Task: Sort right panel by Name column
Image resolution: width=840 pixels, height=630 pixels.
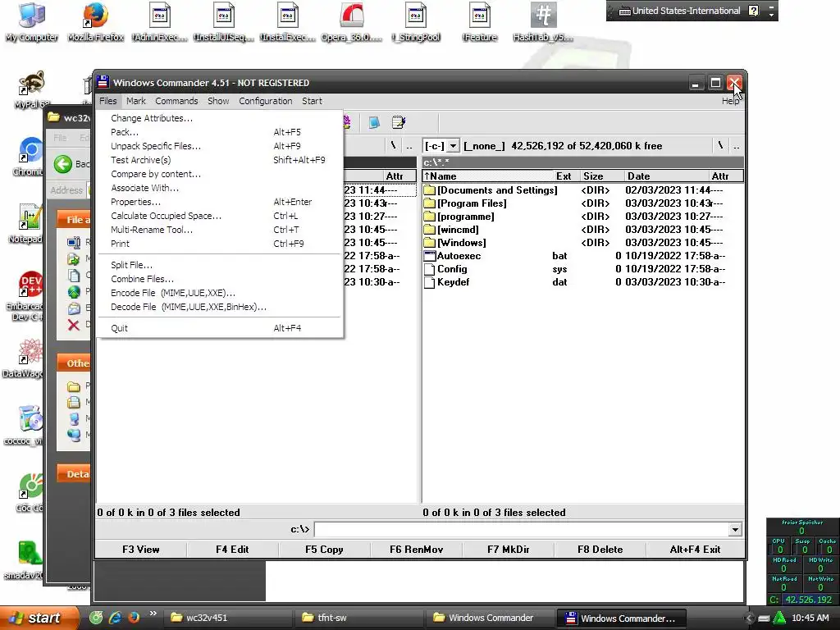Action: click(488, 176)
